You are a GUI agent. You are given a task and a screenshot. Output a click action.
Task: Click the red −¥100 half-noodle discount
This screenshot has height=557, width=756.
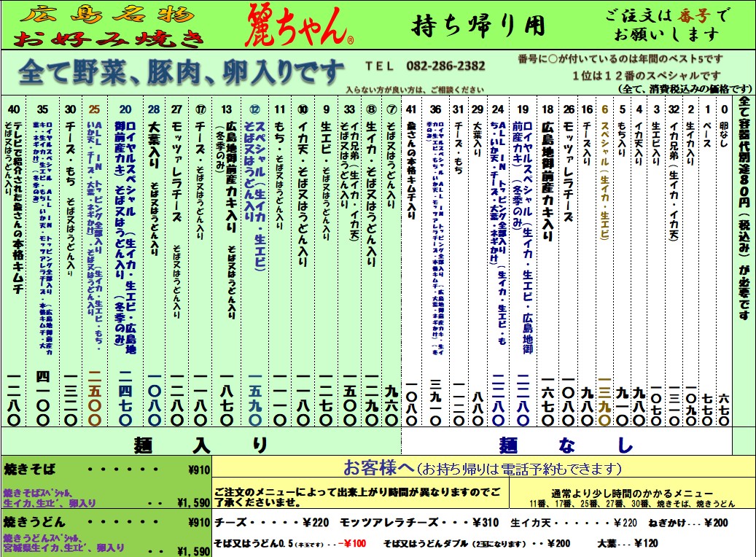pos(352,543)
